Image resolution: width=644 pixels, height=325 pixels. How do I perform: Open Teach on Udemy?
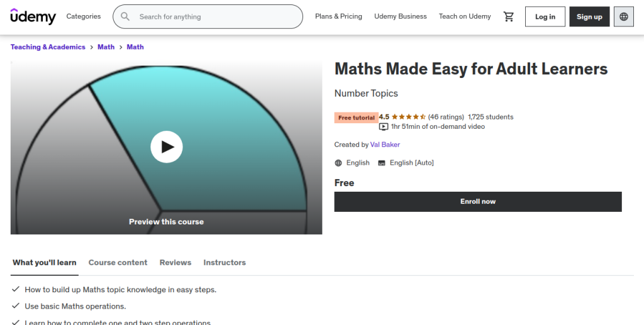(x=465, y=16)
